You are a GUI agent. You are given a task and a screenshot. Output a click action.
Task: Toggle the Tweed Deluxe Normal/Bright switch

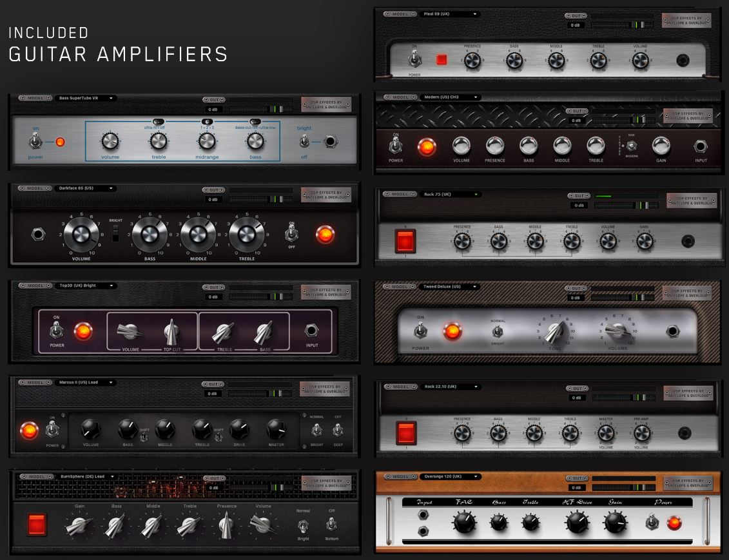click(498, 332)
